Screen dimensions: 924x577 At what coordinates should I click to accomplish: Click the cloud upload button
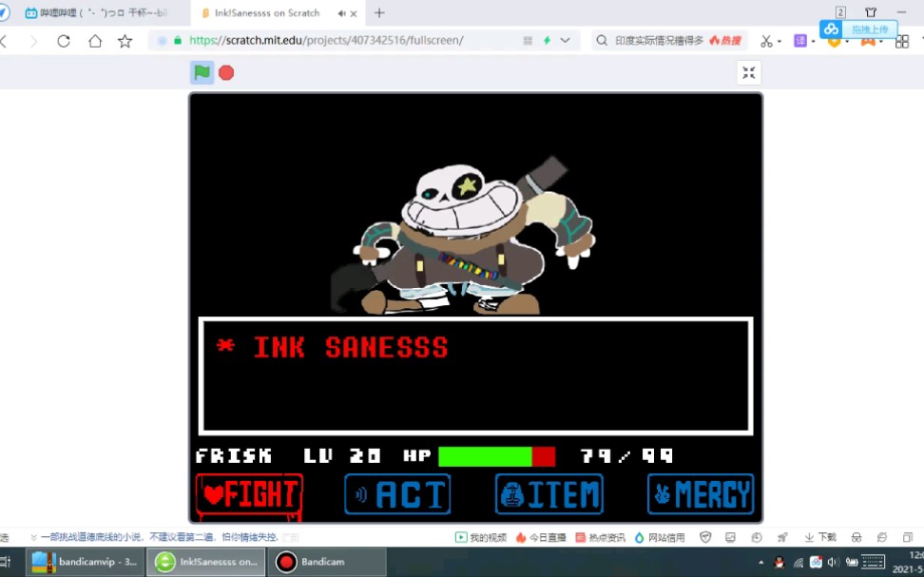pyautogui.click(x=858, y=29)
